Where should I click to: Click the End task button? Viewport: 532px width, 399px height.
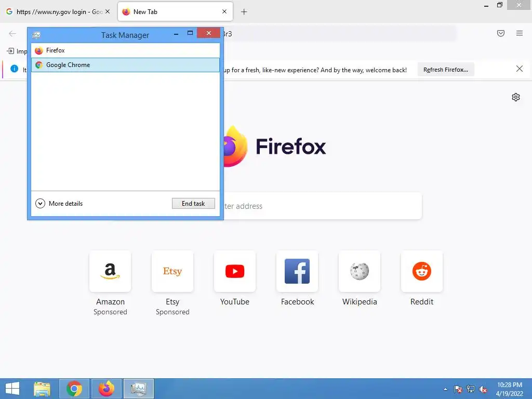pyautogui.click(x=193, y=203)
